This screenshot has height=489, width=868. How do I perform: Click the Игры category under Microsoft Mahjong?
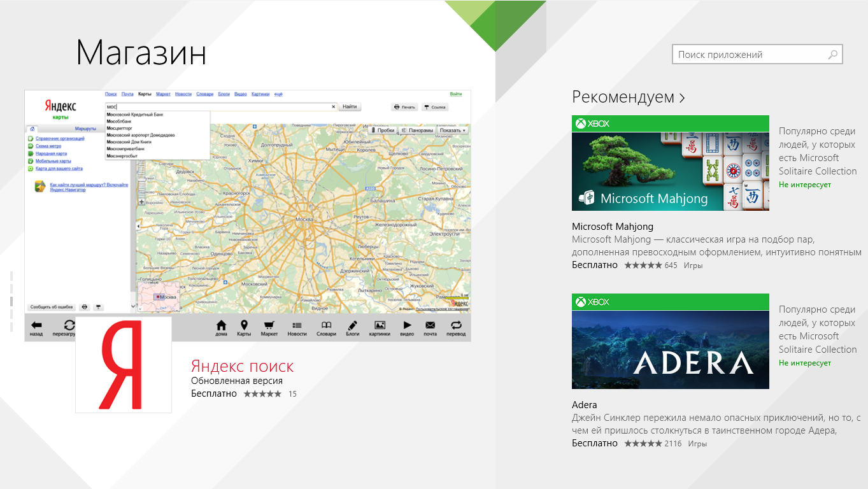pyautogui.click(x=693, y=266)
